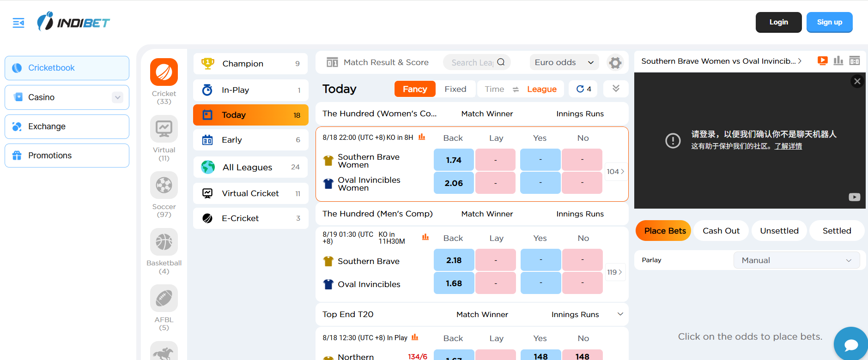Viewport: 868px width, 360px height.
Task: Click the Indibet logo
Action: [x=73, y=22]
